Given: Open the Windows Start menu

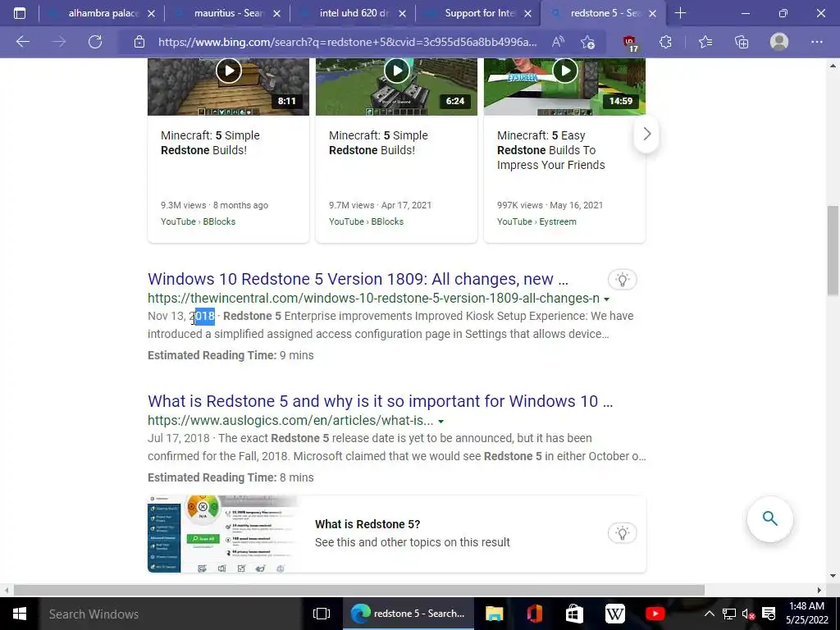Looking at the screenshot, I should (x=20, y=614).
